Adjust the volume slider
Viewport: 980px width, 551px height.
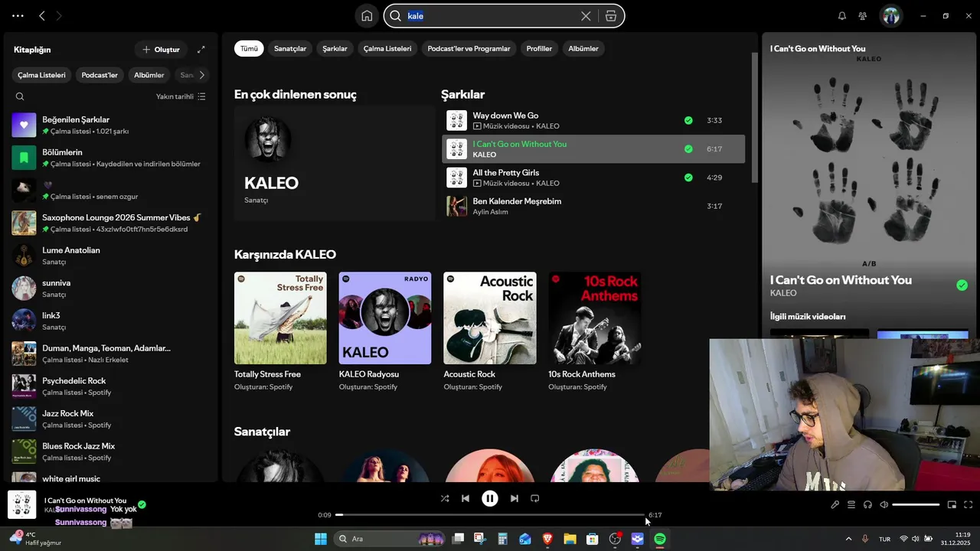[916, 504]
